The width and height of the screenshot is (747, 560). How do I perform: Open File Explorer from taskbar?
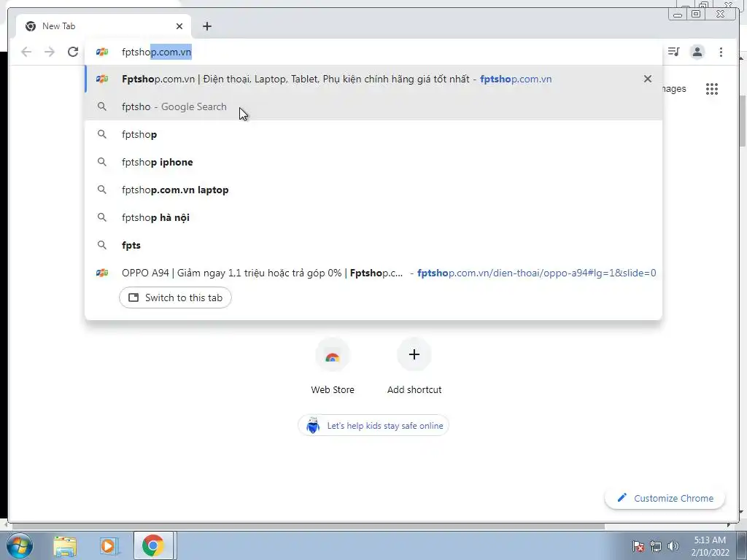point(65,546)
